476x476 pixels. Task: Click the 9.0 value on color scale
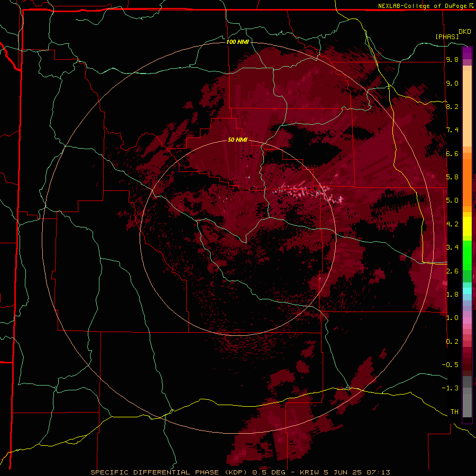click(x=452, y=83)
